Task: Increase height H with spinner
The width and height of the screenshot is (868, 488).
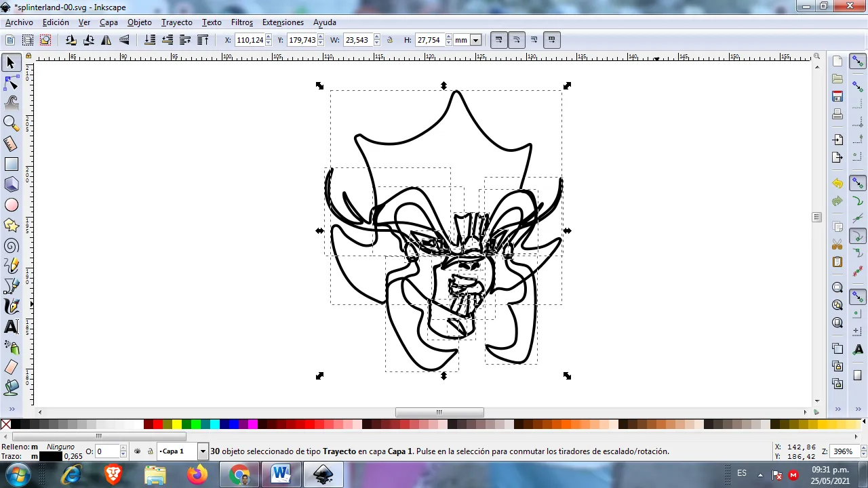Action: pyautogui.click(x=448, y=37)
